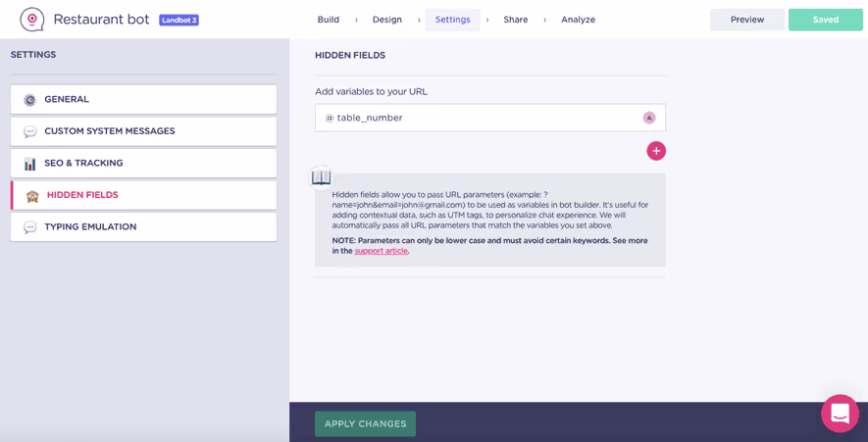Click the book info icon

(x=321, y=177)
